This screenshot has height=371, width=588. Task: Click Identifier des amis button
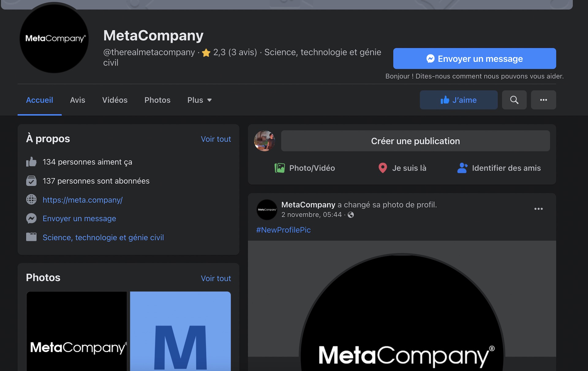[499, 168]
